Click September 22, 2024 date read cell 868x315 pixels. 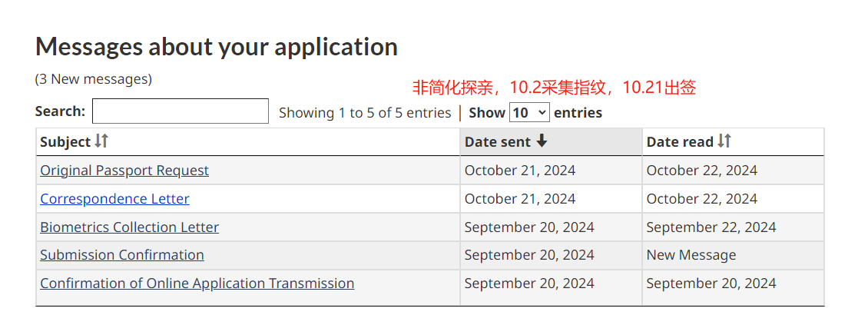pos(711,227)
